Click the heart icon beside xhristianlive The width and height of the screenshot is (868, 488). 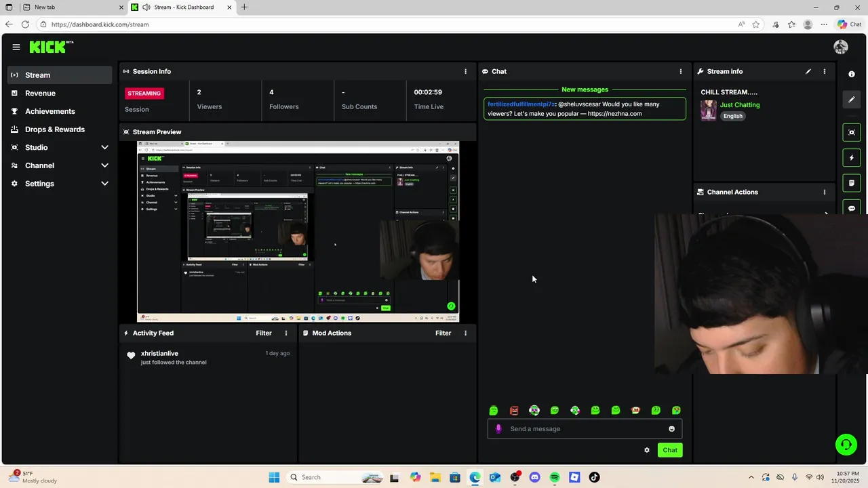[131, 355]
